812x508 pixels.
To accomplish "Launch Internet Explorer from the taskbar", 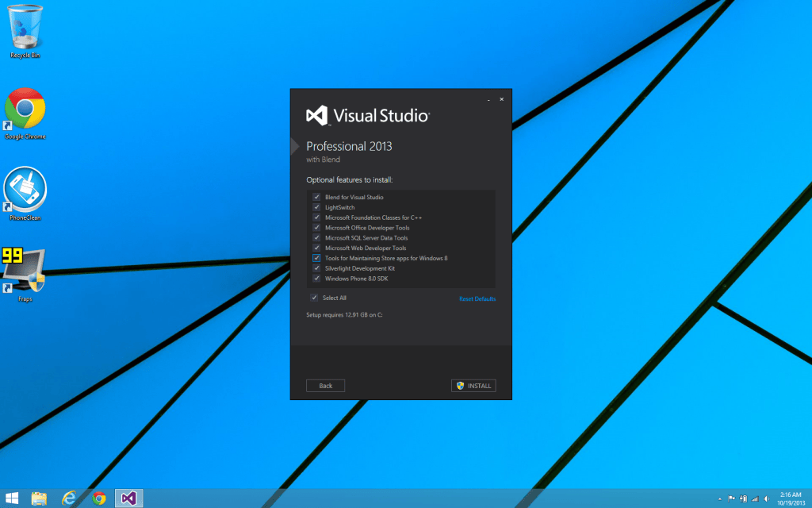I will coord(69,498).
